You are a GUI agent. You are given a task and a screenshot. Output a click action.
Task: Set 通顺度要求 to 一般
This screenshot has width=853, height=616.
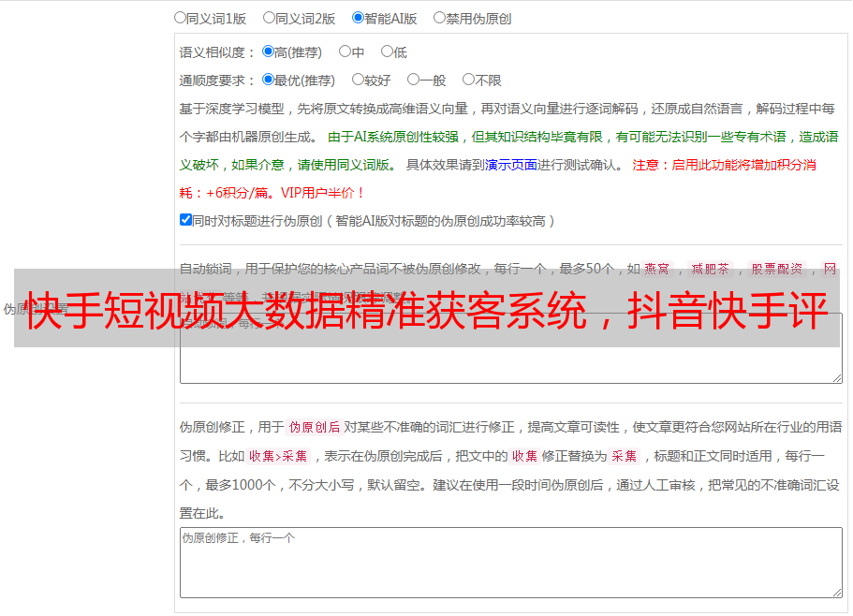click(x=414, y=80)
